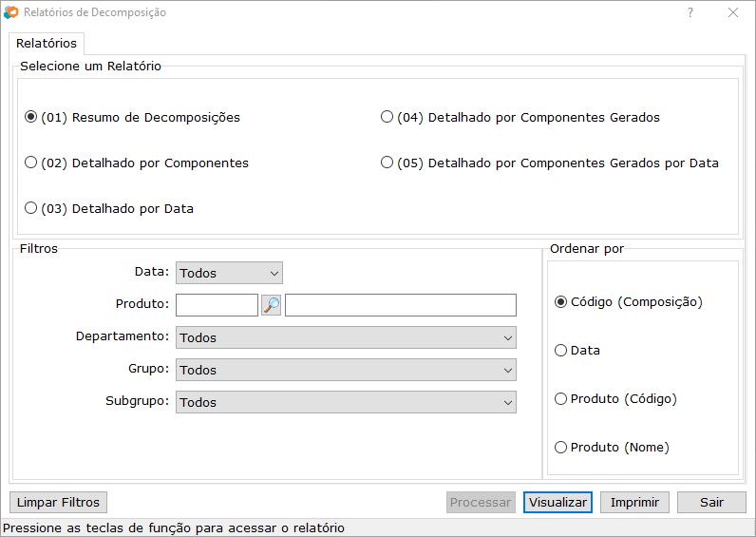The width and height of the screenshot is (756, 537).
Task: Switch to the Relatórios tab
Action: (x=47, y=44)
